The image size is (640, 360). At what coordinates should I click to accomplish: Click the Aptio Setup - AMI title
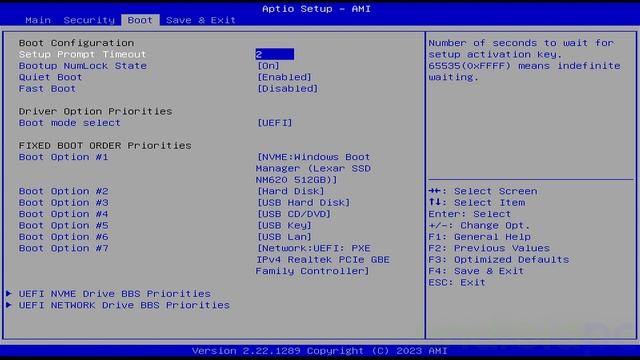pyautogui.click(x=316, y=9)
